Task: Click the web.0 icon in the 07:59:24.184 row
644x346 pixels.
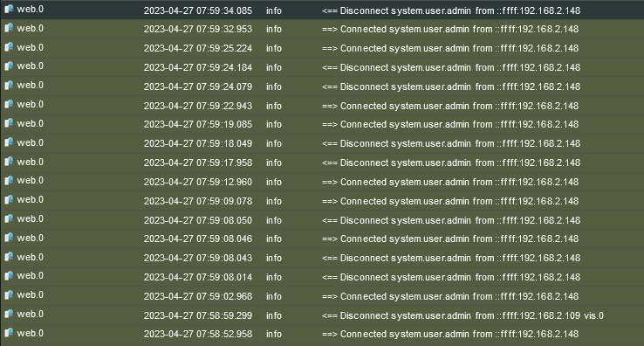Action: (x=9, y=66)
